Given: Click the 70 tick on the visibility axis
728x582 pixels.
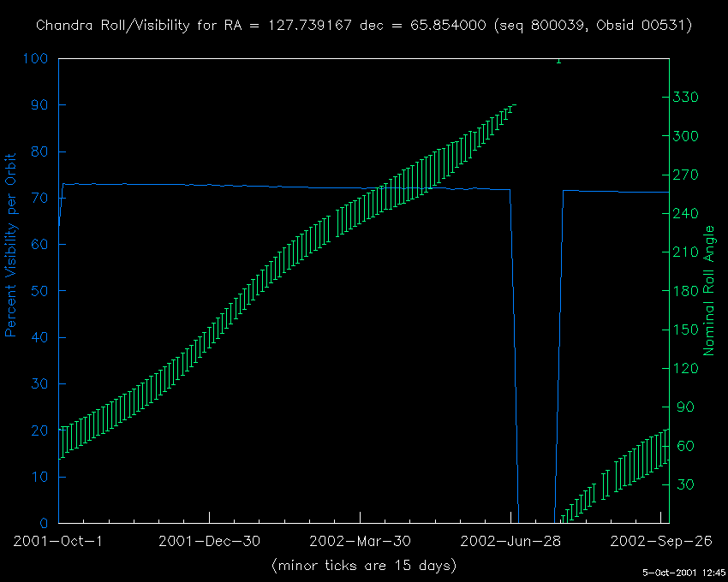Looking at the screenshot, I should click(41, 199).
